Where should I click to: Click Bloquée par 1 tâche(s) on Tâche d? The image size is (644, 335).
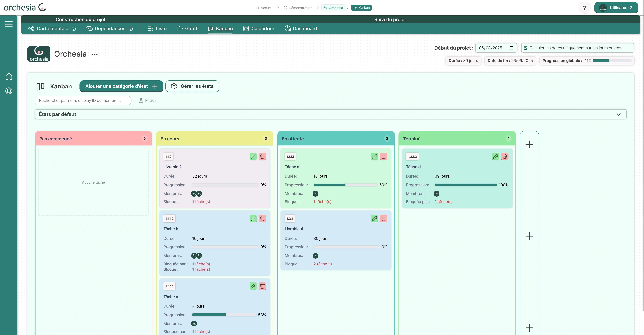(444, 201)
